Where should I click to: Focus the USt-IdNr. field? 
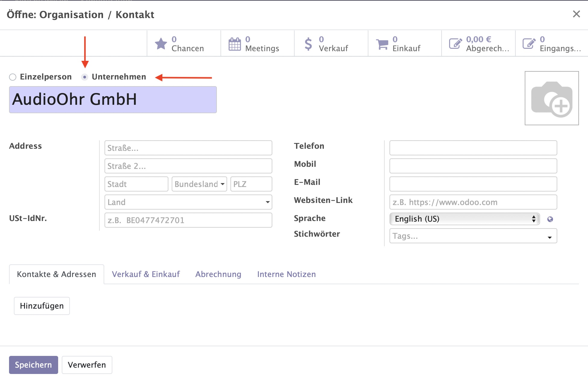[x=188, y=220]
